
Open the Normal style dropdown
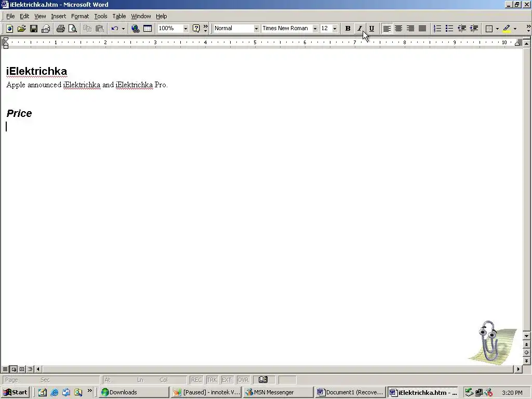coord(256,29)
